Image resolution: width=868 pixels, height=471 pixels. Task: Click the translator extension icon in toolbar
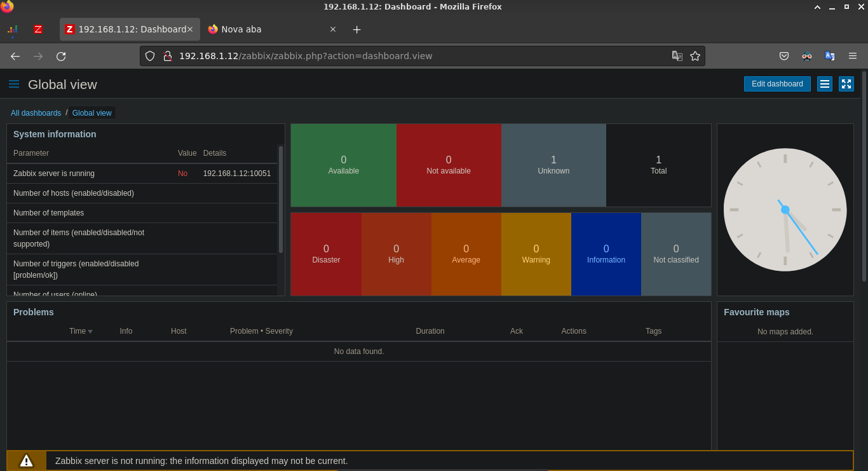(x=830, y=56)
